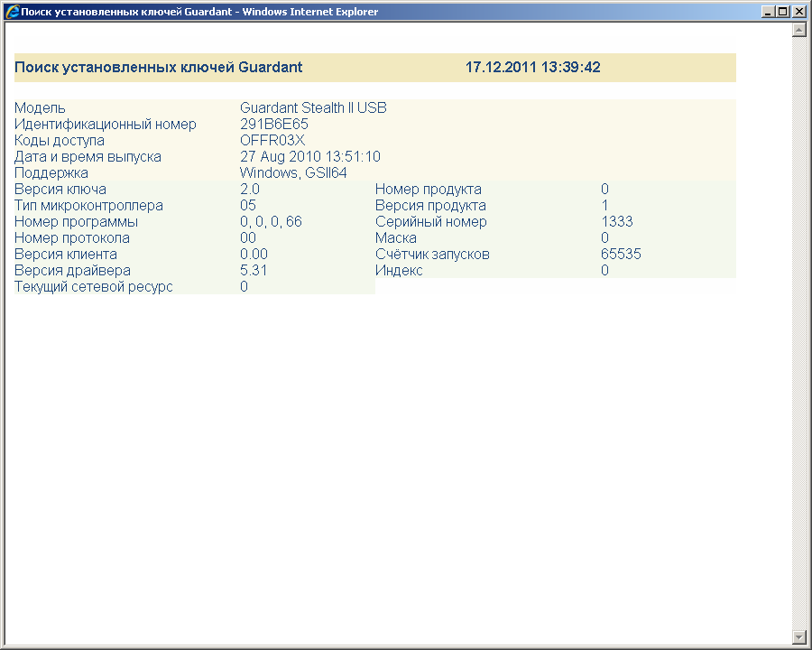This screenshot has width=812, height=650.
Task: Maximize the Internet Explorer window
Action: click(782, 12)
